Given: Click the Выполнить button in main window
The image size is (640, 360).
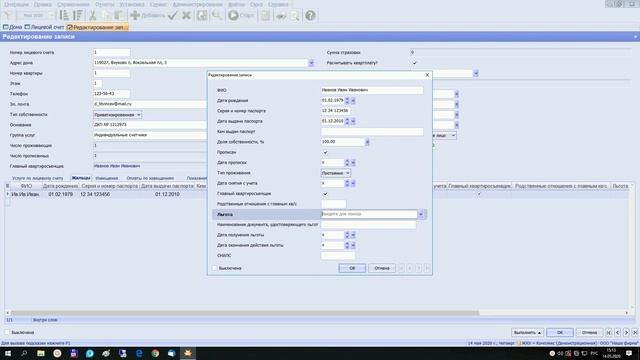Looking at the screenshot, I should pyautogui.click(x=527, y=333).
